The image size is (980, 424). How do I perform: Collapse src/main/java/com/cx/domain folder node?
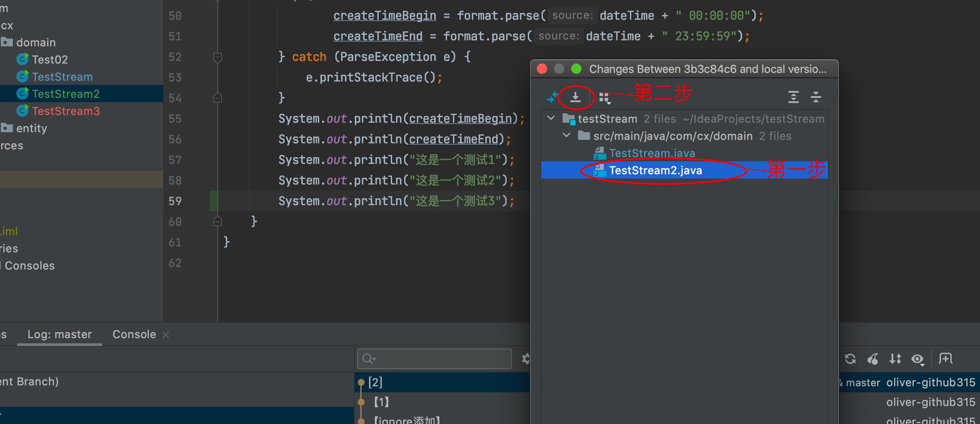(x=567, y=135)
